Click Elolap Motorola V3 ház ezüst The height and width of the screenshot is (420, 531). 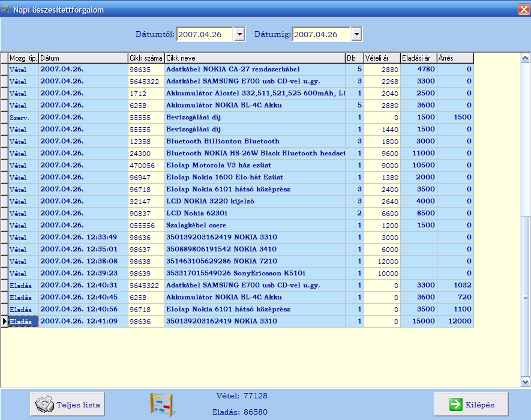click(x=255, y=165)
